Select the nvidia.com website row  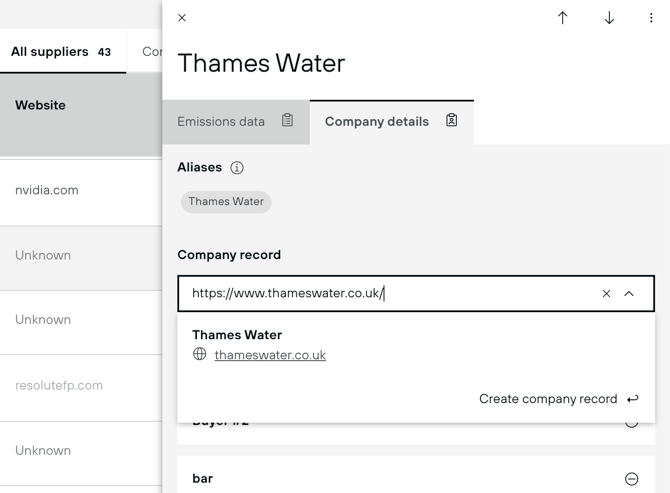(81, 191)
